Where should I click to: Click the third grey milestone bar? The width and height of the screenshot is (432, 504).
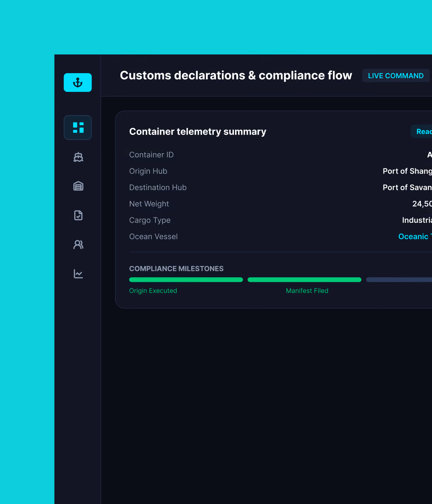(399, 280)
